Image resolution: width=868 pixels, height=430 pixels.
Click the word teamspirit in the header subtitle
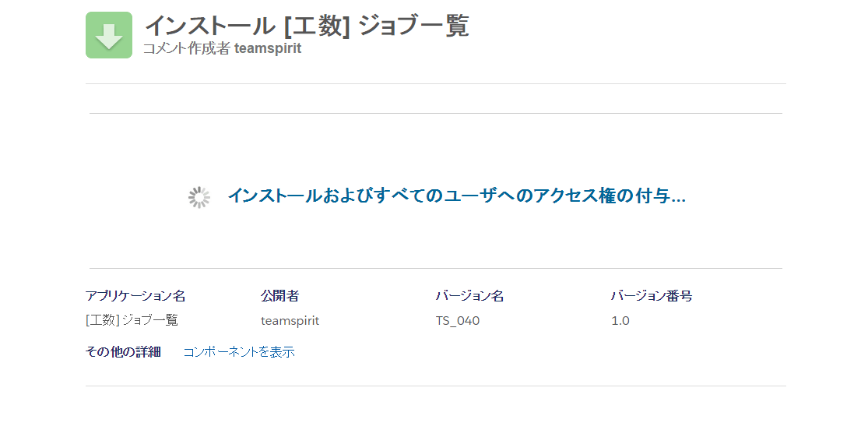268,49
